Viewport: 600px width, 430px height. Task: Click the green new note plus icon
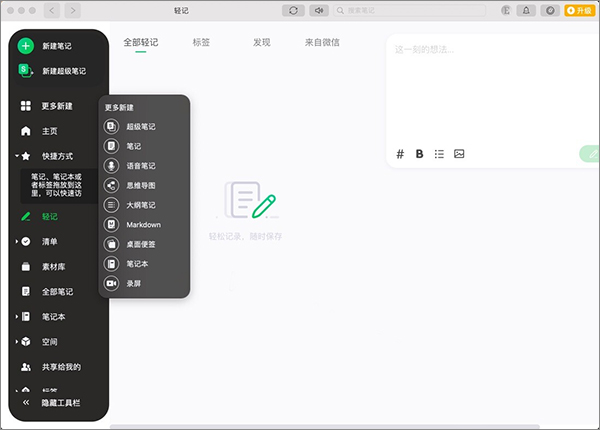pyautogui.click(x=26, y=46)
